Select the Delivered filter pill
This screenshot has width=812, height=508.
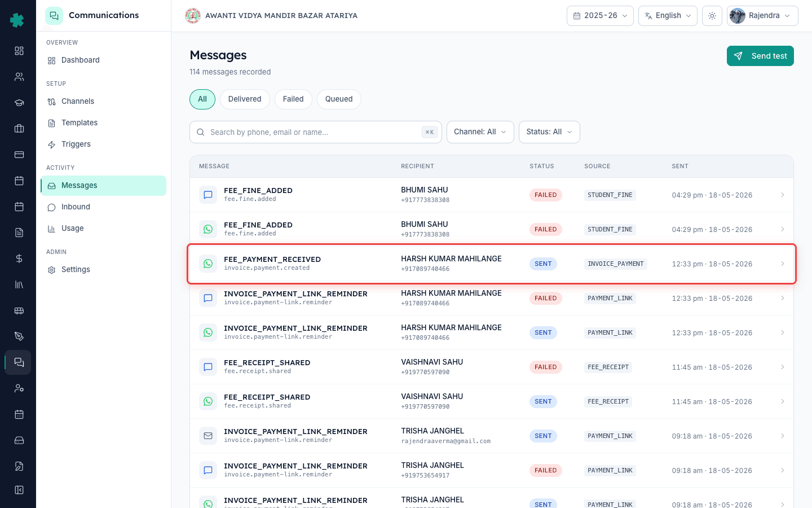[245, 99]
